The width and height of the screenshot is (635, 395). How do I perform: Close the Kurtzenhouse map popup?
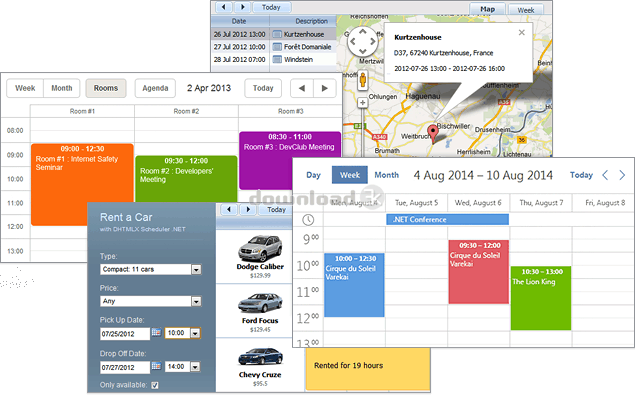[522, 33]
